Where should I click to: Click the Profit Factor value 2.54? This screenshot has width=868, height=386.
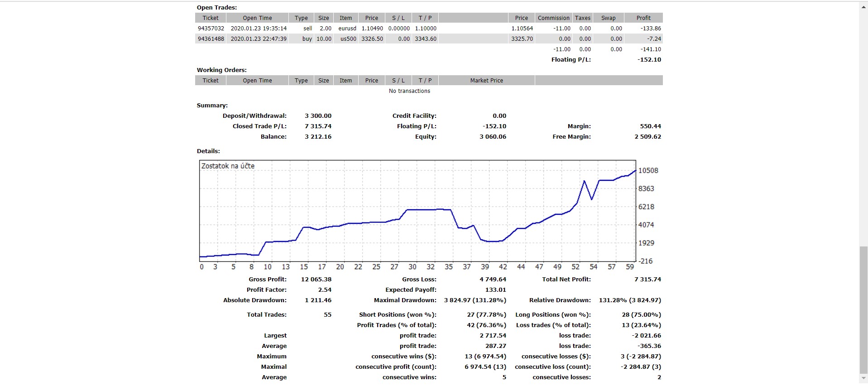pos(324,290)
